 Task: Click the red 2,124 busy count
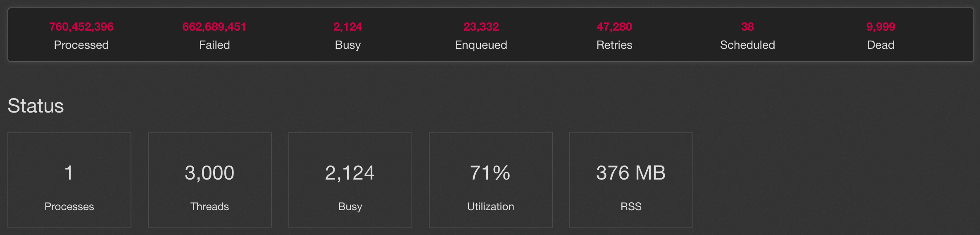point(348,27)
